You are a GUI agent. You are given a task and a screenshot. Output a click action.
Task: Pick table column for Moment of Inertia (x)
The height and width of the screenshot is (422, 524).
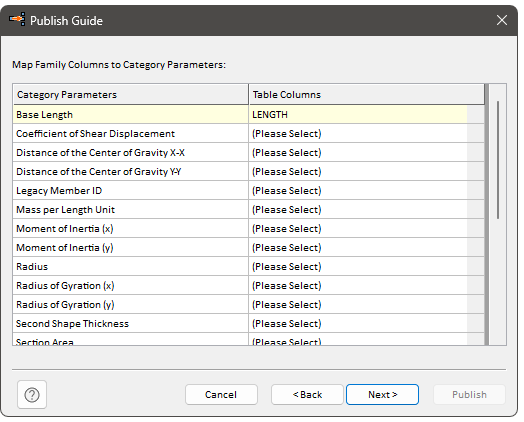click(366, 229)
